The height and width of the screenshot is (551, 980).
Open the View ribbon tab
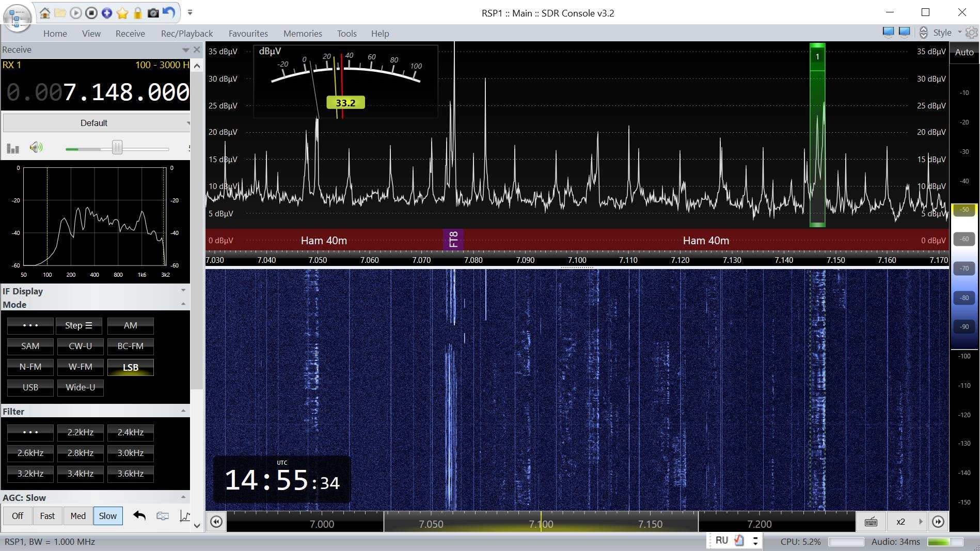(91, 34)
